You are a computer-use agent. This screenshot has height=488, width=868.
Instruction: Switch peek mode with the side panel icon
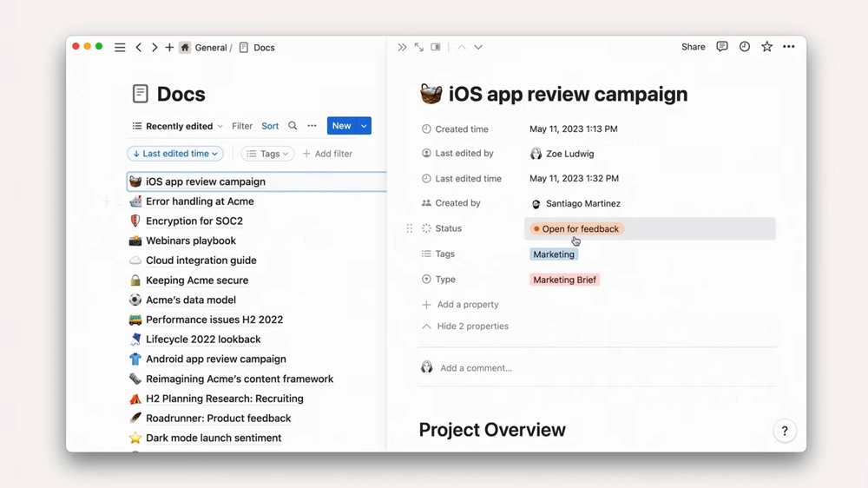(x=436, y=47)
